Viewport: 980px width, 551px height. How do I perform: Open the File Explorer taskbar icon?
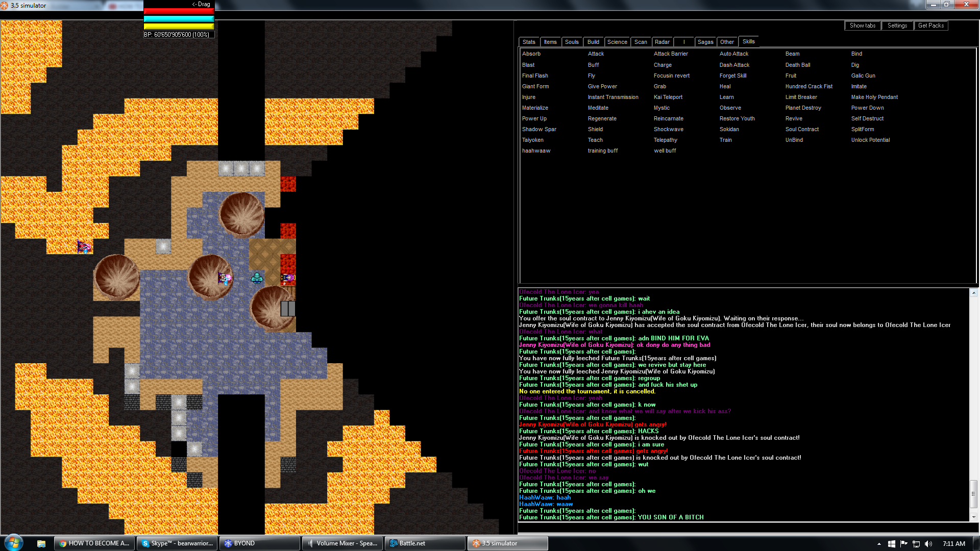41,543
